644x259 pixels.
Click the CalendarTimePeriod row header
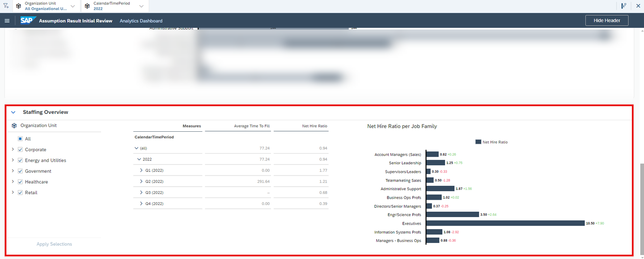154,137
